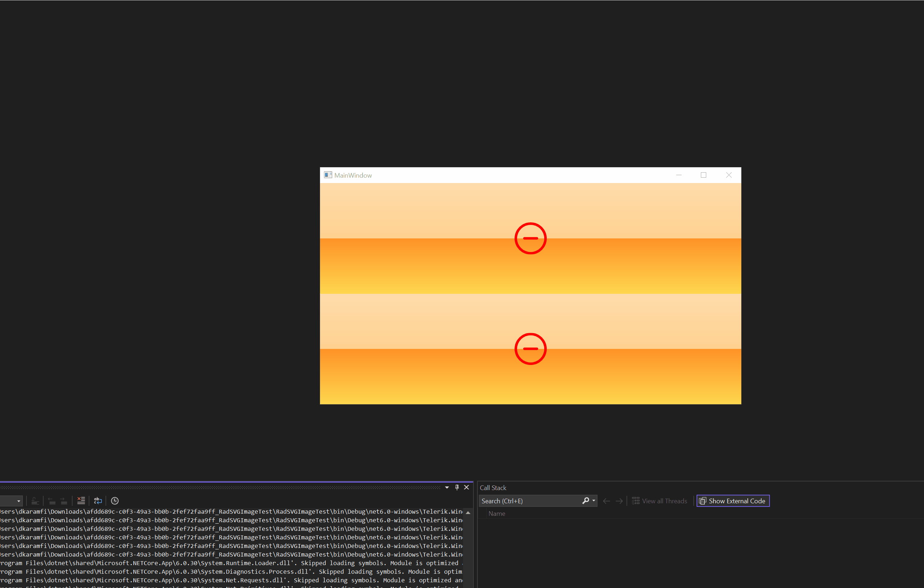Toggle word wrap in Output panel

[x=98, y=500]
